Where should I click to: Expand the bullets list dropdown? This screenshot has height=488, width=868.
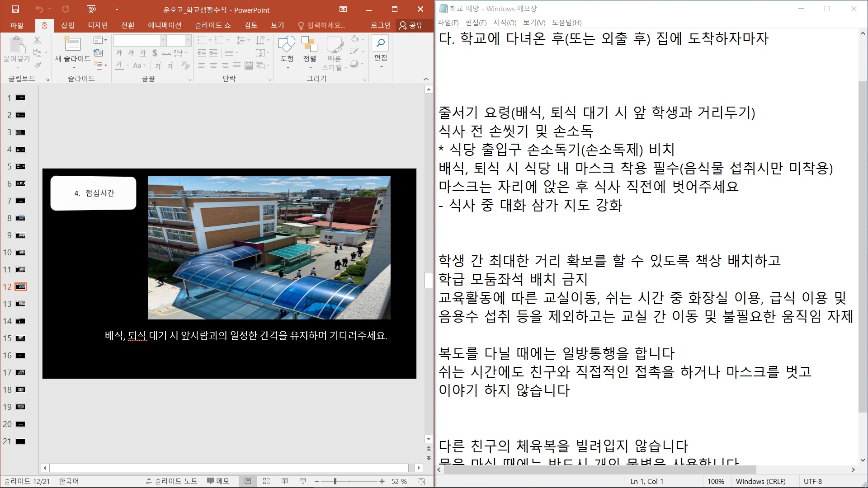pyautogui.click(x=210, y=40)
